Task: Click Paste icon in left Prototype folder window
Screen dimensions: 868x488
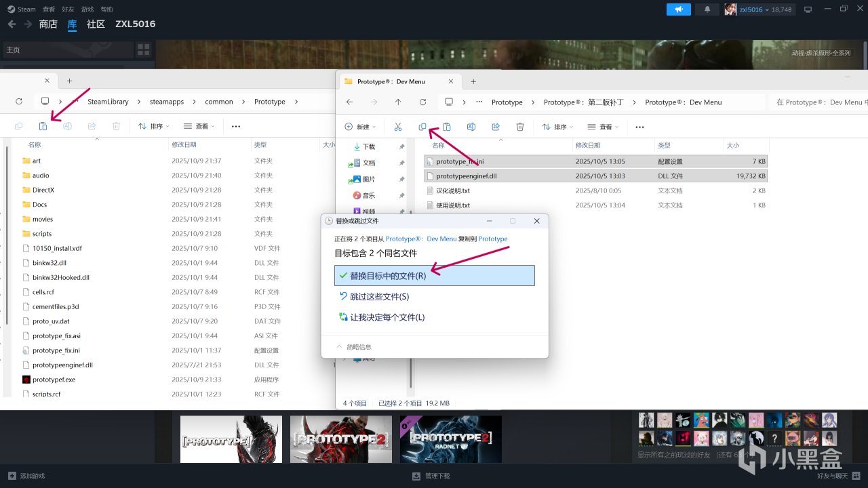Action: click(43, 126)
